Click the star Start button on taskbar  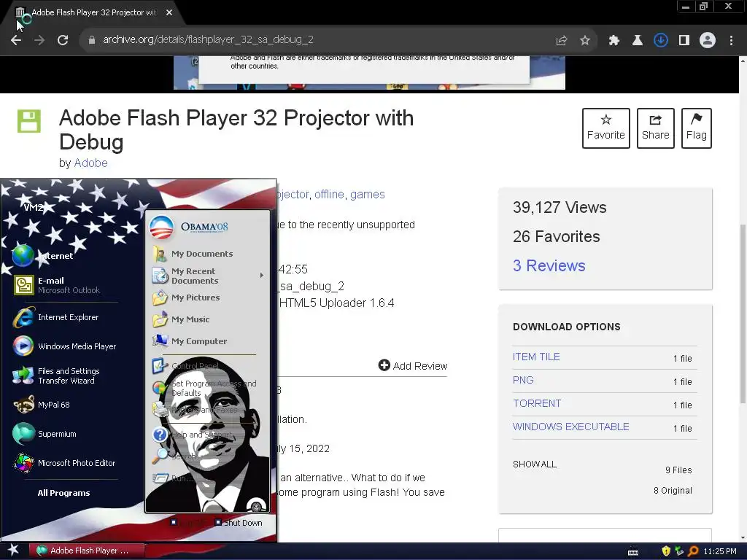point(13,551)
